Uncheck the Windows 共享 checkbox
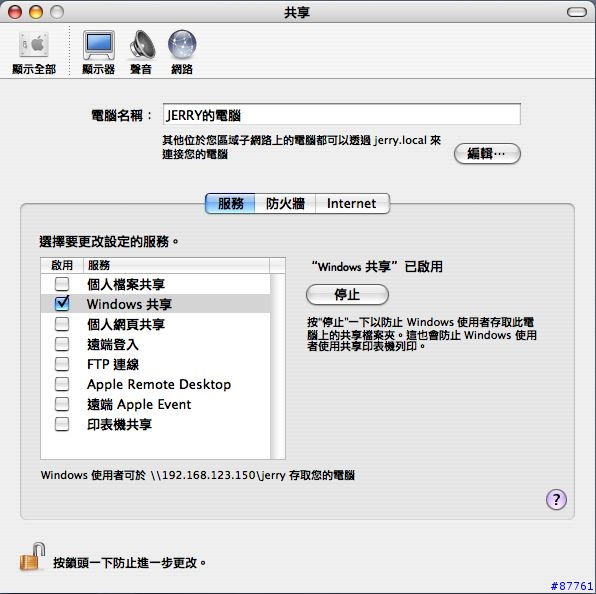 pyautogui.click(x=62, y=304)
